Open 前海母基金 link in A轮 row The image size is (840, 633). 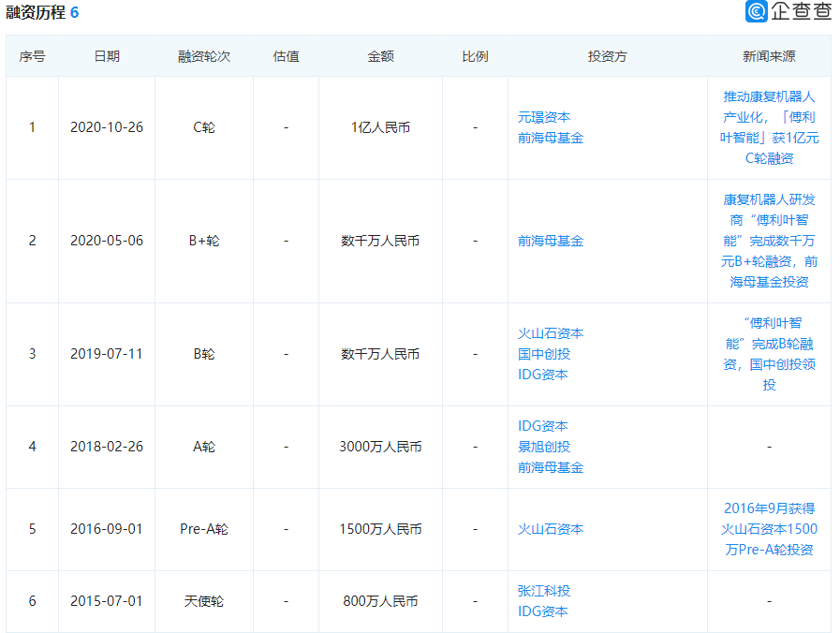[551, 467]
